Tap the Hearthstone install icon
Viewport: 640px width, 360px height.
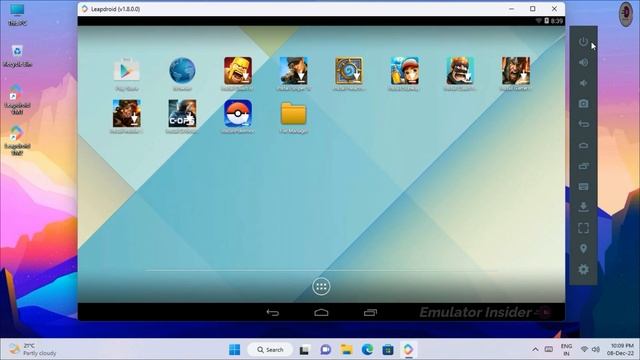(x=349, y=71)
